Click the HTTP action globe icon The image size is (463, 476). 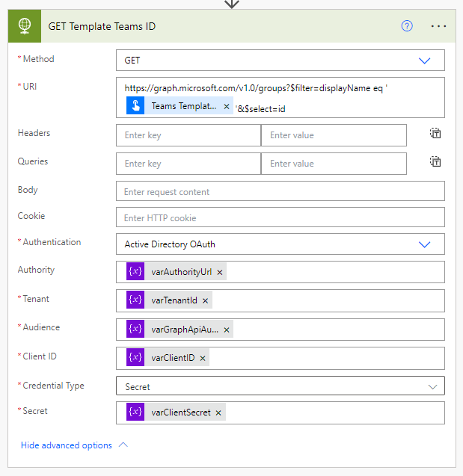[25, 26]
